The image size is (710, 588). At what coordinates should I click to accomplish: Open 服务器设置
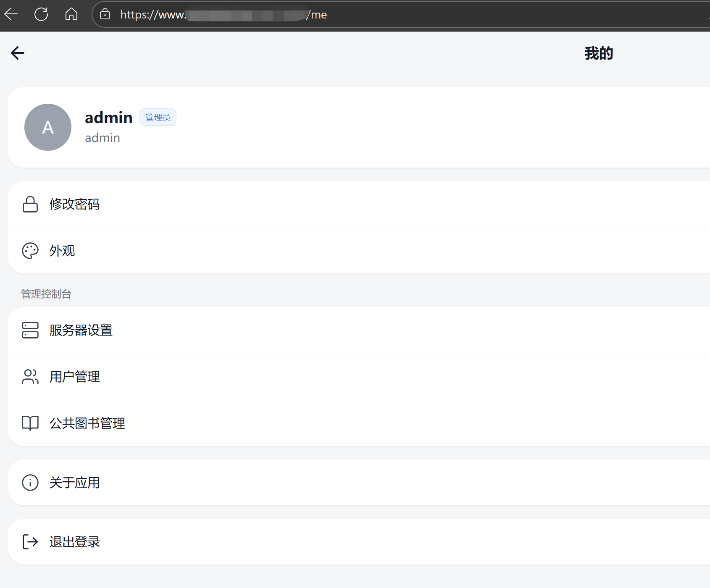[x=359, y=330]
